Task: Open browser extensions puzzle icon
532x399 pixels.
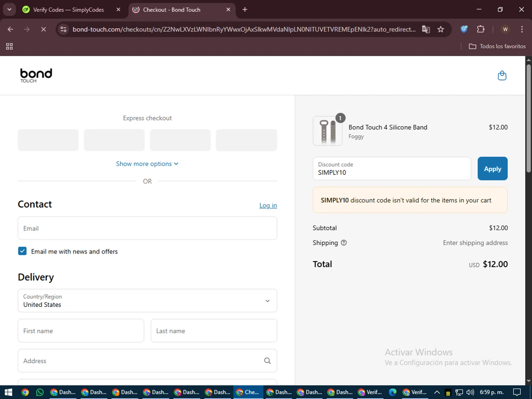Action: pos(481,29)
